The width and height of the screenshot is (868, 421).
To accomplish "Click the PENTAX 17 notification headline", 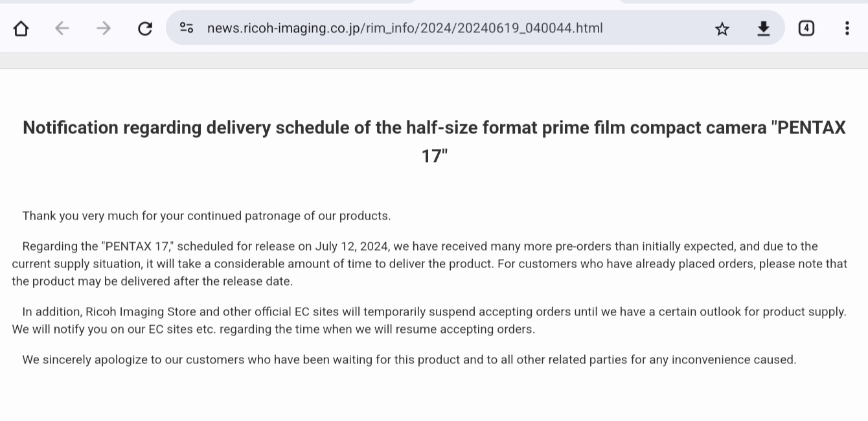I will point(434,141).
